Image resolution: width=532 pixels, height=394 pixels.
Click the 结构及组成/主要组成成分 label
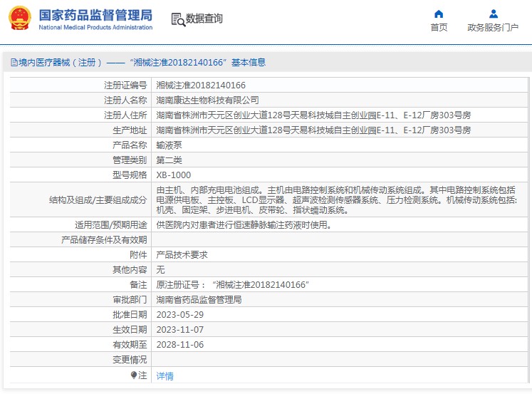(x=98, y=200)
